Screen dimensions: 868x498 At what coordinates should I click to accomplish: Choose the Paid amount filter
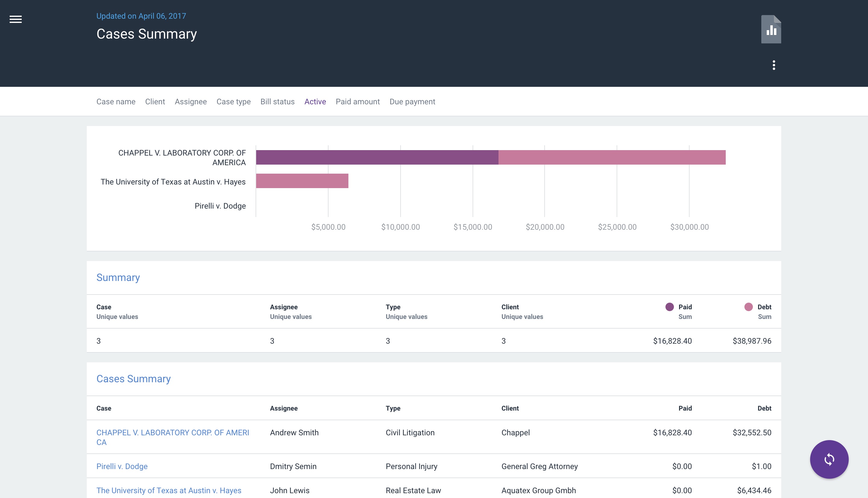click(357, 102)
